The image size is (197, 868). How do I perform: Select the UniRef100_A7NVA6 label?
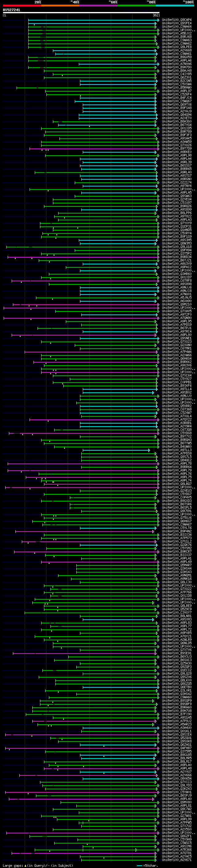coord(177,64)
